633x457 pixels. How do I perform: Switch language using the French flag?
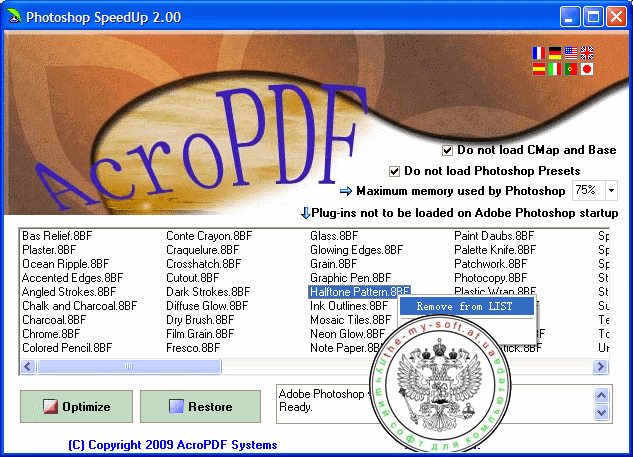click(539, 53)
